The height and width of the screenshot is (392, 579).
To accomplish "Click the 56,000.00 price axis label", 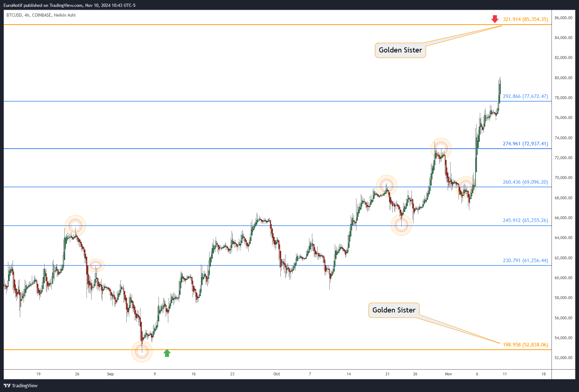I will pyautogui.click(x=563, y=318).
